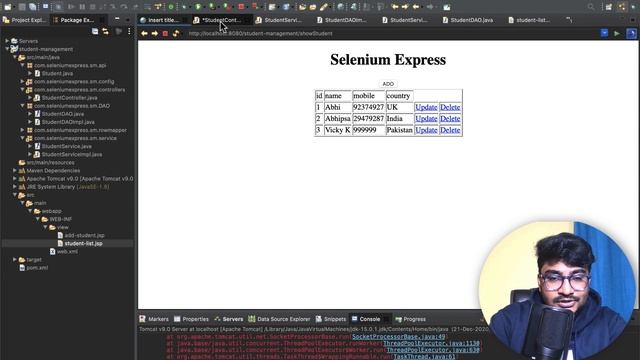
Task: Expand the com.seleniumexpress.sm.config package
Action: point(22,81)
